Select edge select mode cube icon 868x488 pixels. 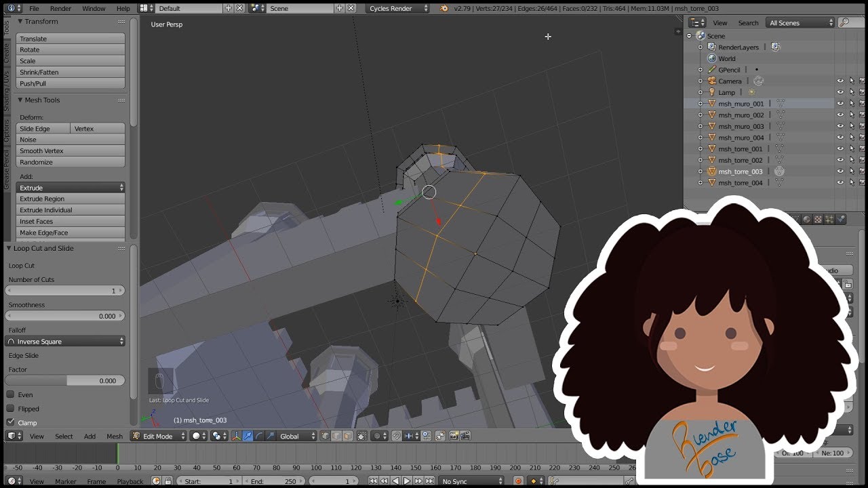[x=336, y=436]
